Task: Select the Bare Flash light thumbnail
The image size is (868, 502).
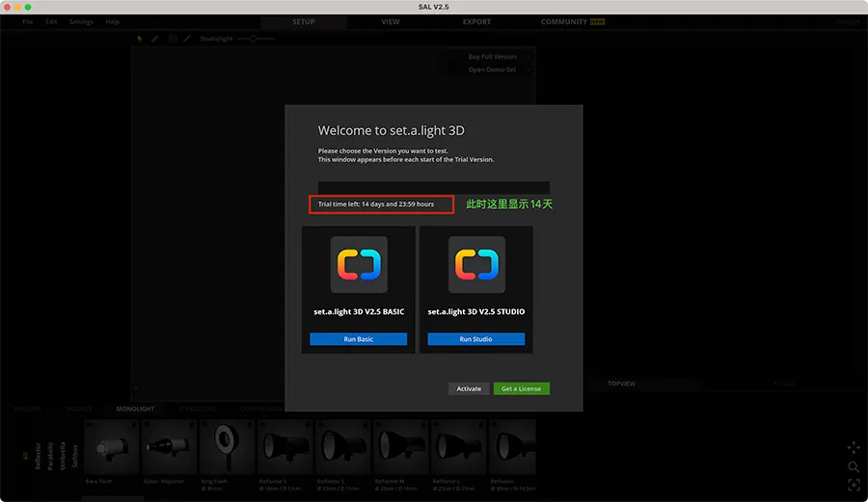Action: [x=112, y=447]
